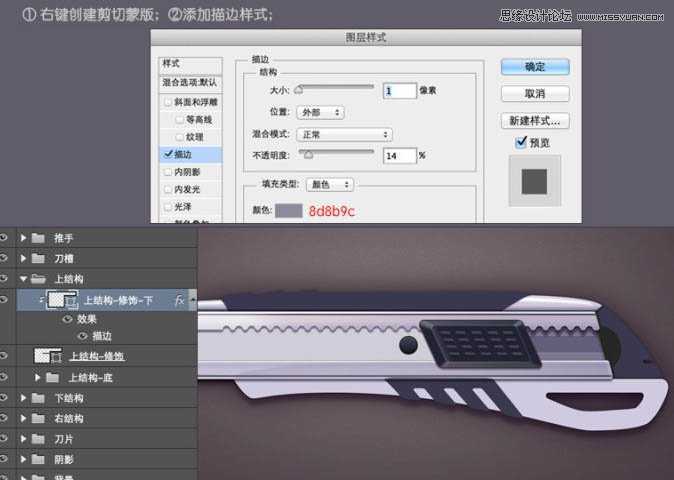Open the stroke 颜色 color swatch
674x480 pixels.
pyautogui.click(x=288, y=211)
